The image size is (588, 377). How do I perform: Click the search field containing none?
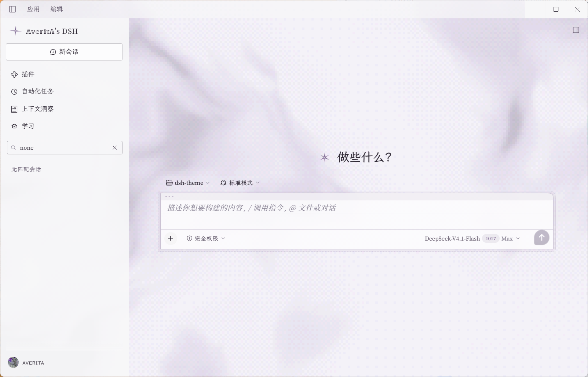coord(65,148)
